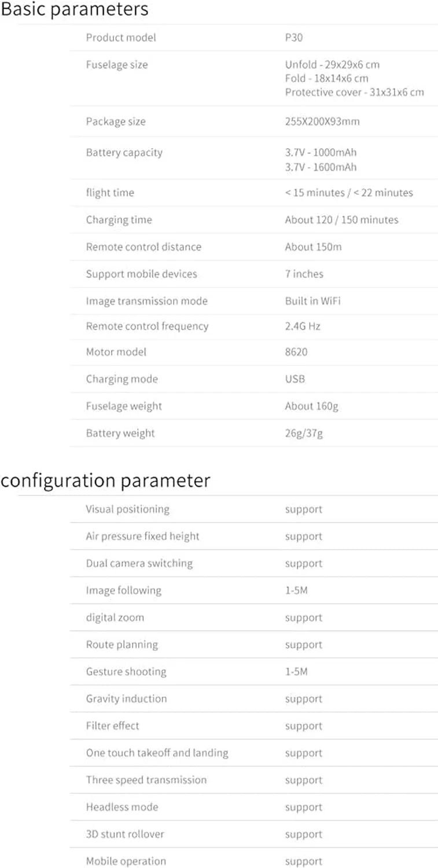The width and height of the screenshot is (438, 868).
Task: Select the 3.7V - 1600mAh battery line
Action: [321, 167]
